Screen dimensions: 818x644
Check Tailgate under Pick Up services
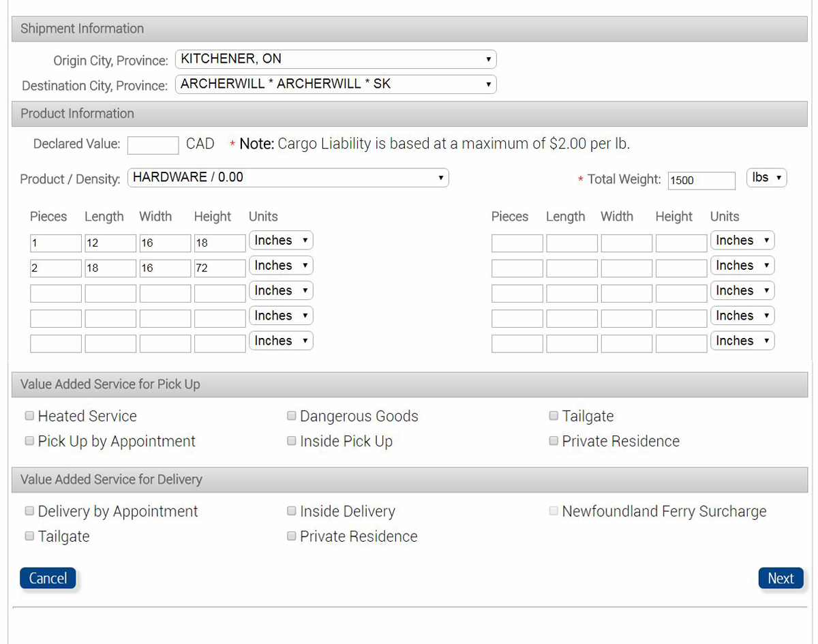tap(554, 416)
